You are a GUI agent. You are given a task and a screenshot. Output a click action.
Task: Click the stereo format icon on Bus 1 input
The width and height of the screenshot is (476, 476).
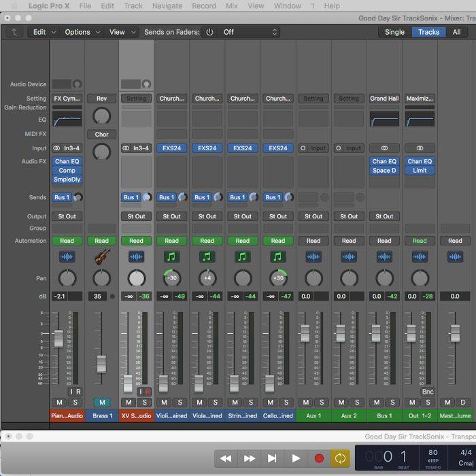click(384, 148)
